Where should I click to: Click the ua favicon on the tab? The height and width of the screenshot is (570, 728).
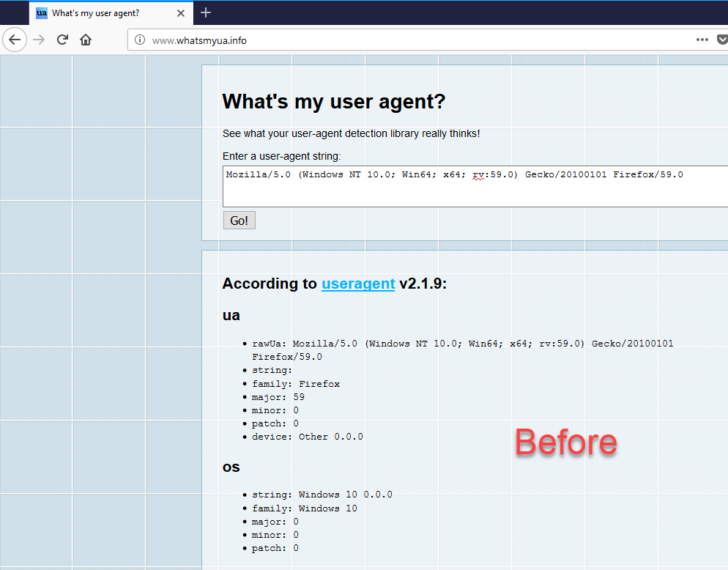coord(42,13)
